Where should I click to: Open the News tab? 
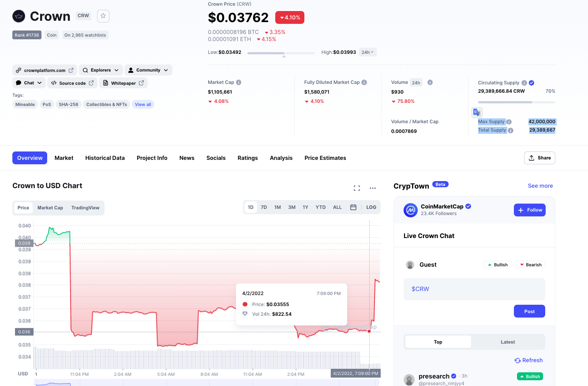pyautogui.click(x=187, y=158)
